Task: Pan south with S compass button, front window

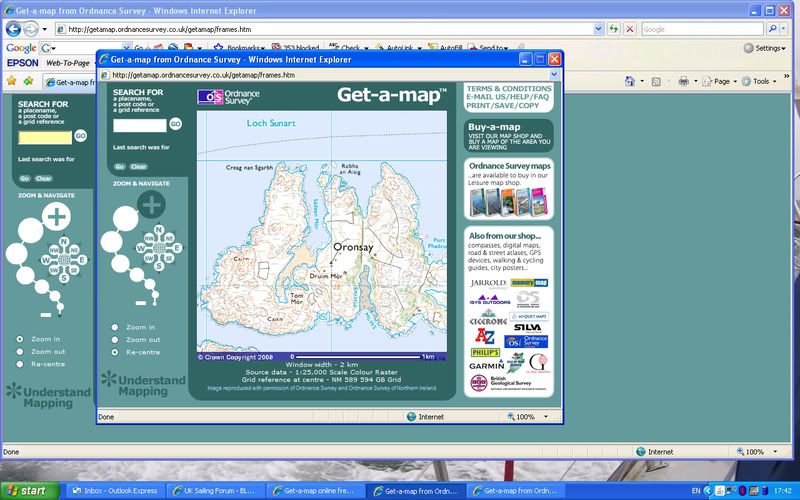Action: pos(159,266)
